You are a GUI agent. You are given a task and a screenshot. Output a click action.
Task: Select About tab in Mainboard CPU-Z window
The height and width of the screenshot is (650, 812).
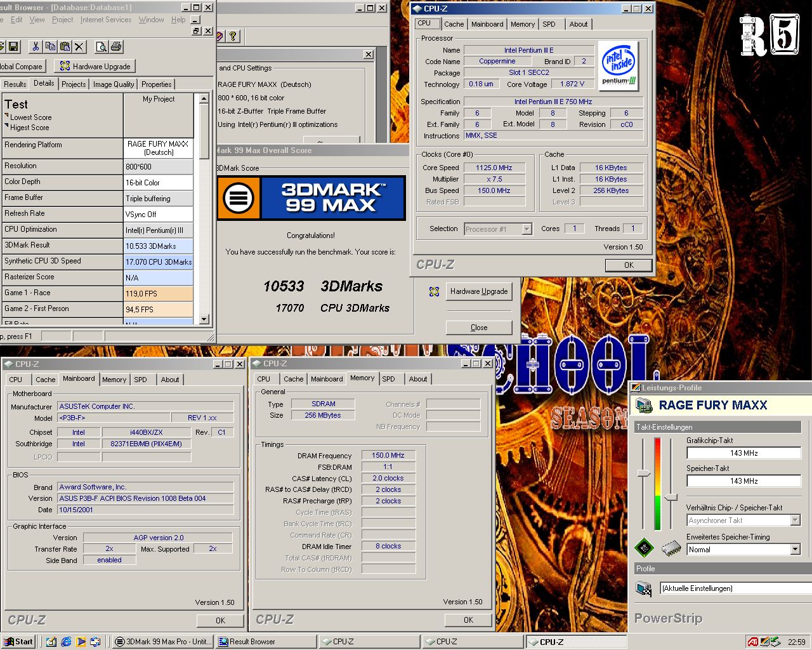(169, 380)
